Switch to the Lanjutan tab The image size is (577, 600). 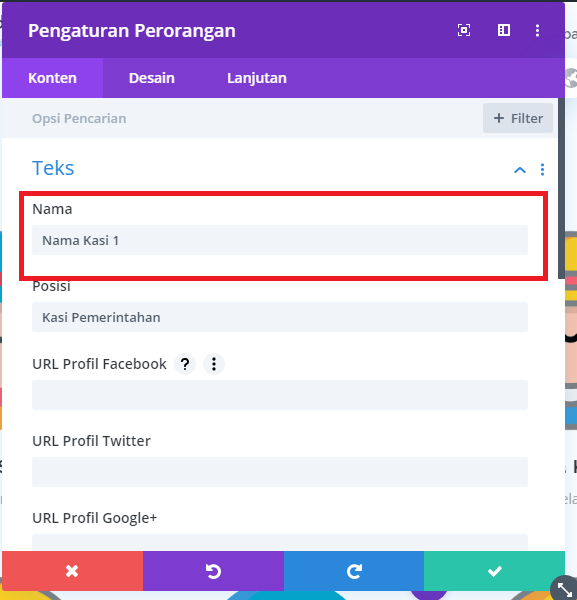point(257,78)
